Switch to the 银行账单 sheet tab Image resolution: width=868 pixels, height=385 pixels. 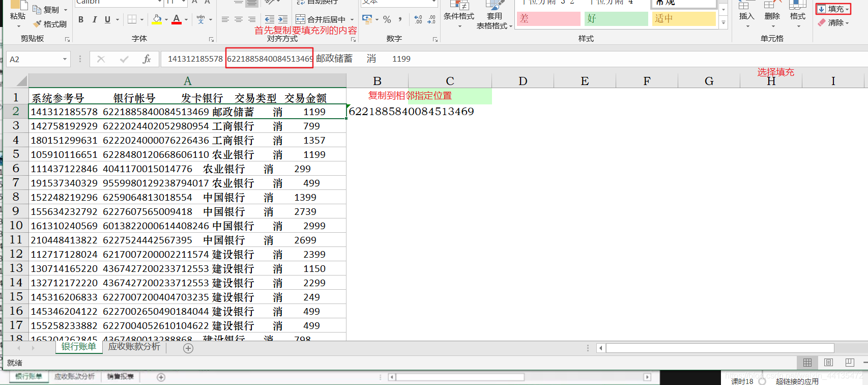coord(79,347)
